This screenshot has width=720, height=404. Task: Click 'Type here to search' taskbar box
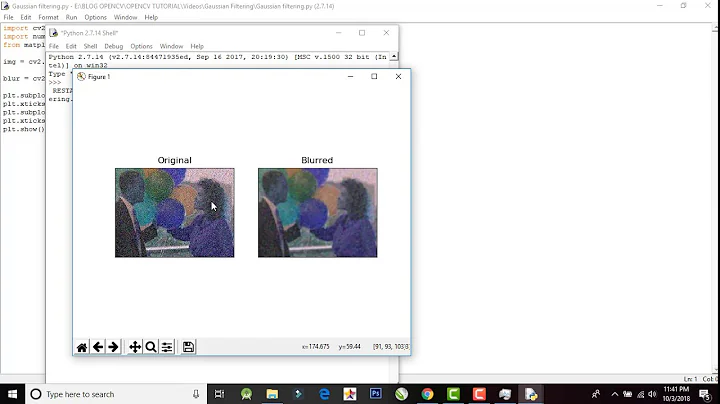coord(116,394)
